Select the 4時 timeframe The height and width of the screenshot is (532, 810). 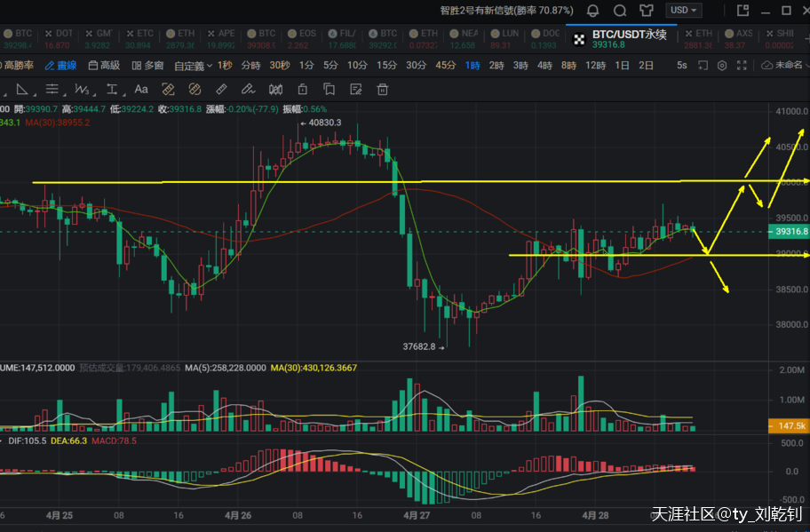point(544,66)
